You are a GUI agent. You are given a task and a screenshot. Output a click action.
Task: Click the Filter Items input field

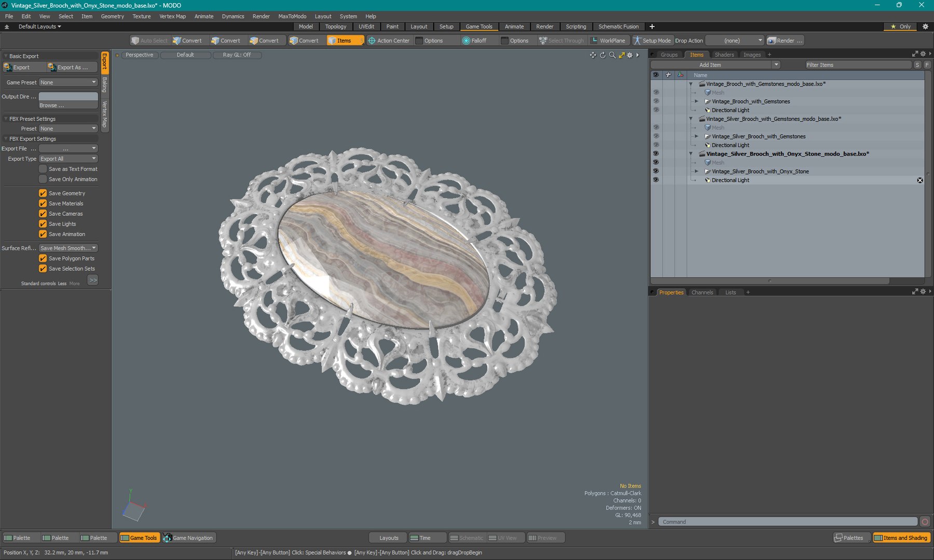click(x=858, y=65)
